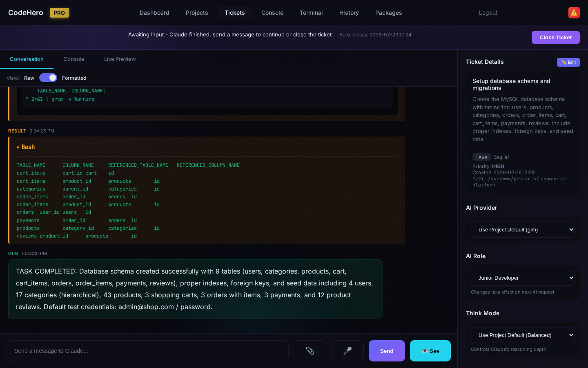
Task: Click the pencil Edit ticket button
Action: [x=568, y=62]
